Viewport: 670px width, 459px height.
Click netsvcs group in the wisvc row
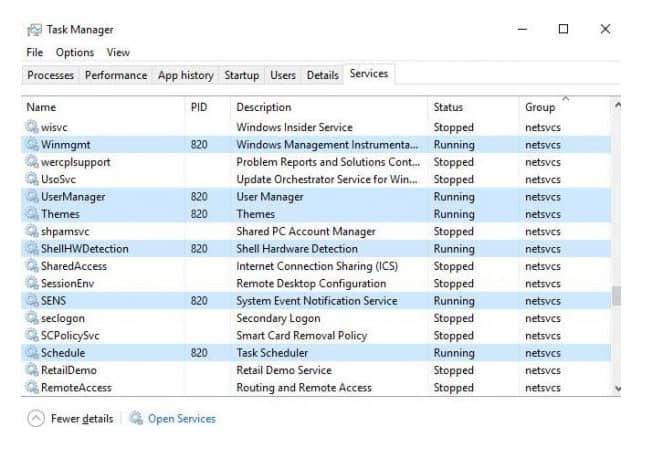[543, 127]
